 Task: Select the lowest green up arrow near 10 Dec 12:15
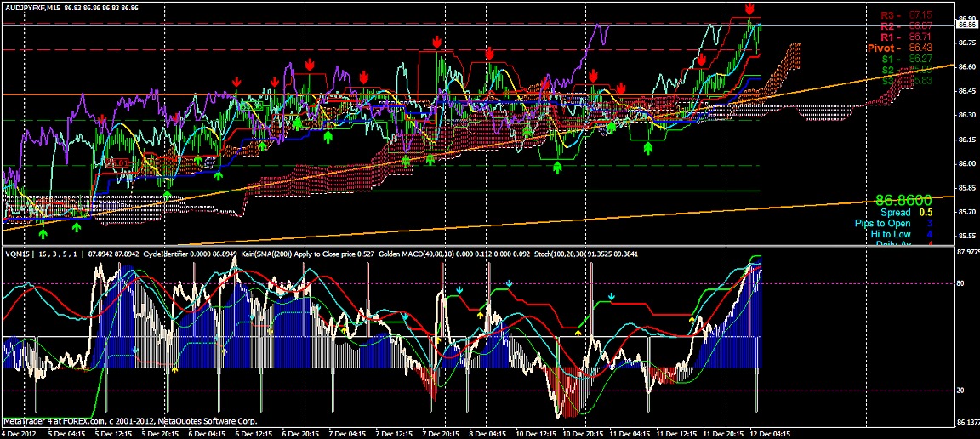tap(557, 168)
